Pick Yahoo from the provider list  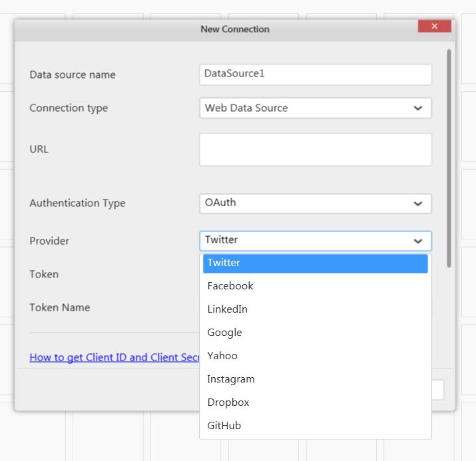coord(316,356)
